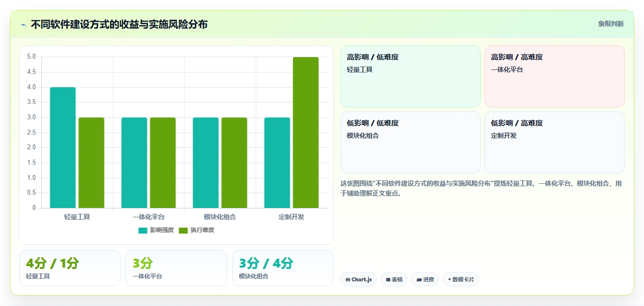Click the y-axis value 2.0

point(31,147)
